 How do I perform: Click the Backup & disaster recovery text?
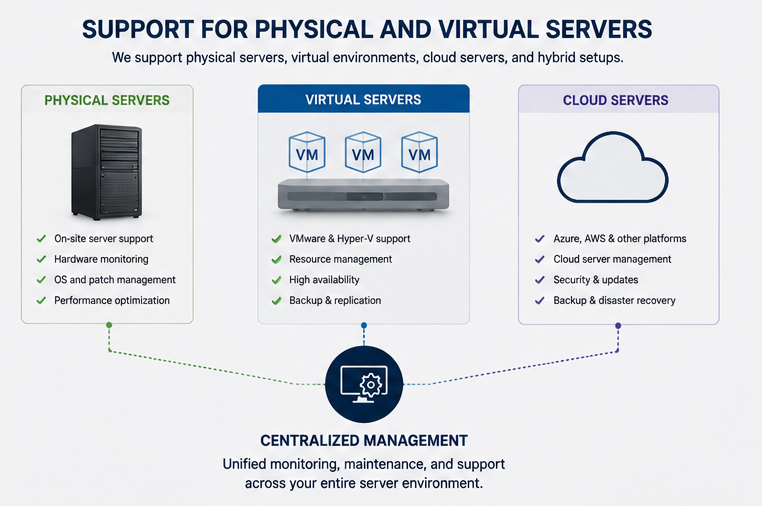click(x=614, y=300)
